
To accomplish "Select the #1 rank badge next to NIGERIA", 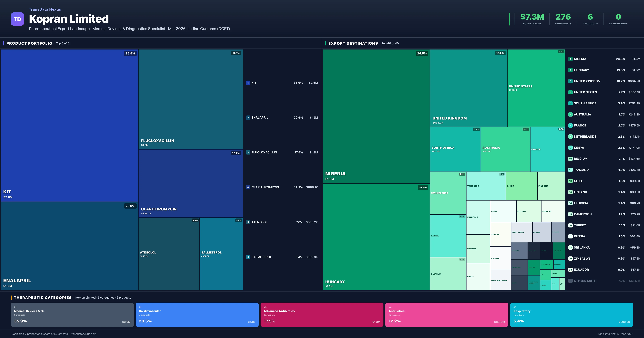I will pos(570,59).
